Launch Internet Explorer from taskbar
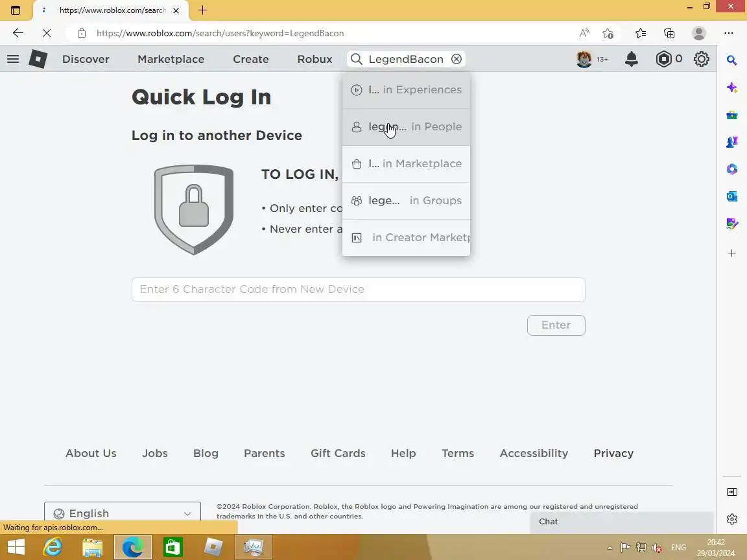Image resolution: width=747 pixels, height=560 pixels. [x=53, y=547]
